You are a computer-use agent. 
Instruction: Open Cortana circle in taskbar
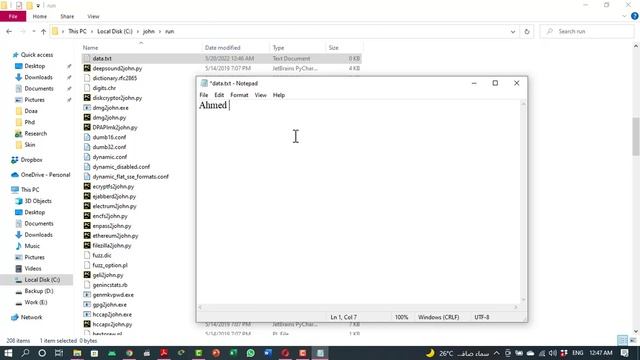coord(42,353)
